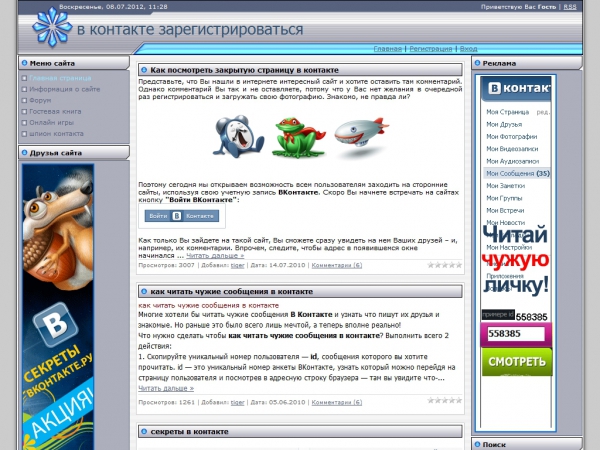
Task: Click the RSS link in the header
Action: [570, 7]
